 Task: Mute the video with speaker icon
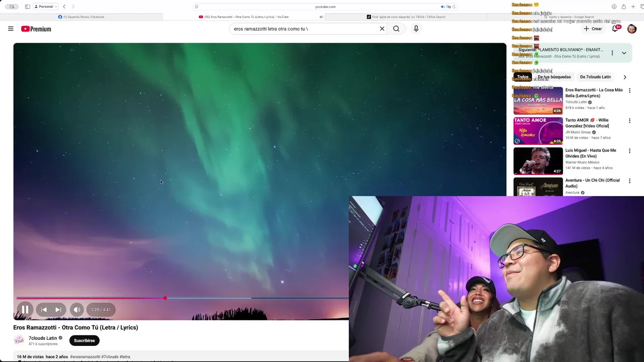(76, 310)
